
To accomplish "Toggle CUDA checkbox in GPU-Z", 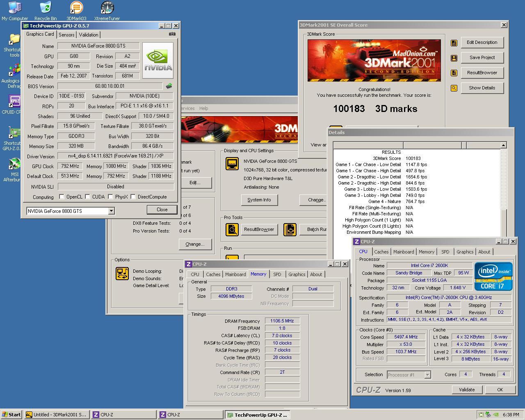I will point(87,197).
